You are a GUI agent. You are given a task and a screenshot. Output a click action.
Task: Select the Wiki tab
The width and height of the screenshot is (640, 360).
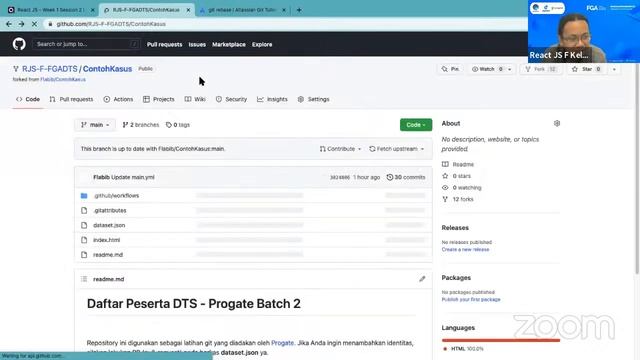[x=195, y=99]
